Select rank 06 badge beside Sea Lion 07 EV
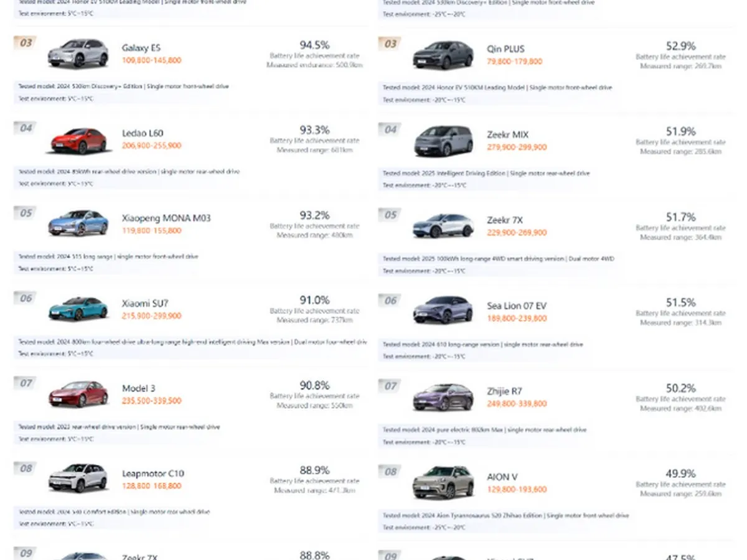The height and width of the screenshot is (560, 747). tap(390, 301)
